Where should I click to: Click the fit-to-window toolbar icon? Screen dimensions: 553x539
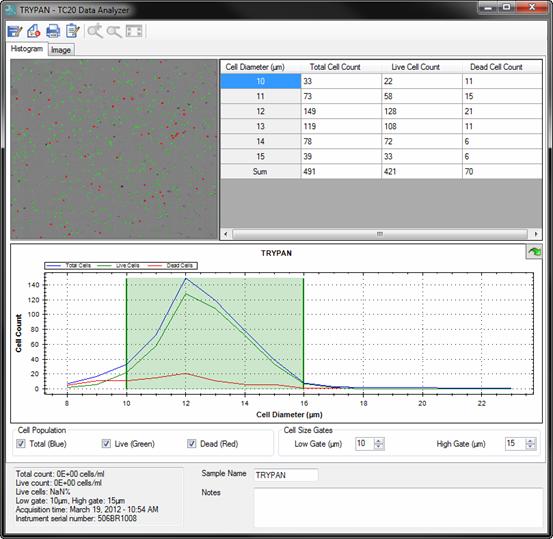click(134, 31)
